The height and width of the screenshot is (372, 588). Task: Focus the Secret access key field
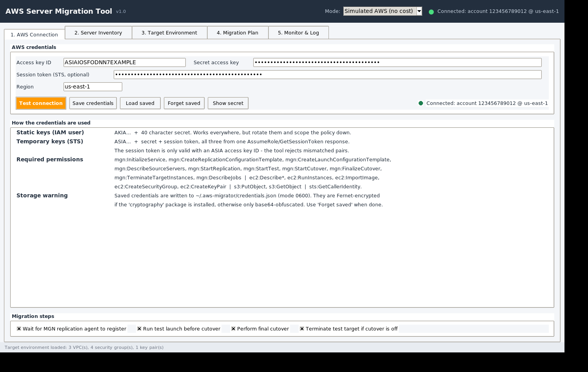[x=397, y=62]
